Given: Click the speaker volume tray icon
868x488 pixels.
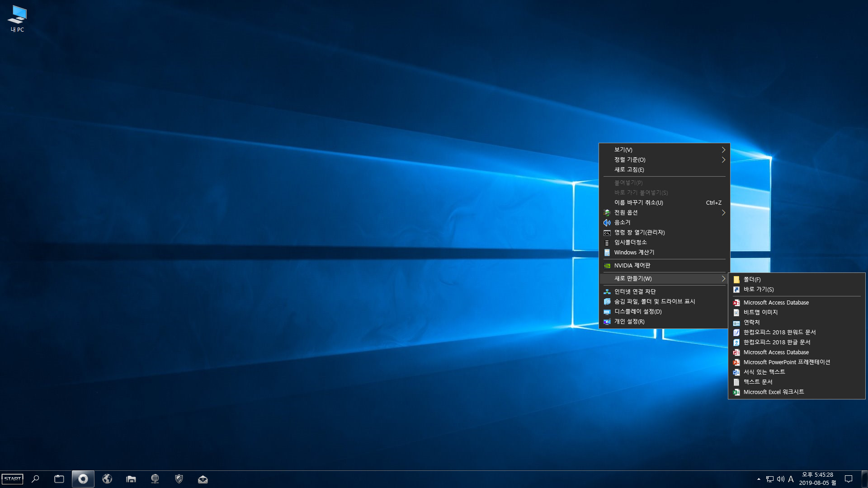Looking at the screenshot, I should 780,479.
